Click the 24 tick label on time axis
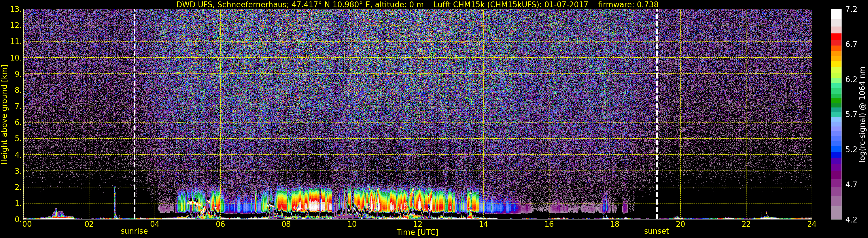 [x=812, y=224]
